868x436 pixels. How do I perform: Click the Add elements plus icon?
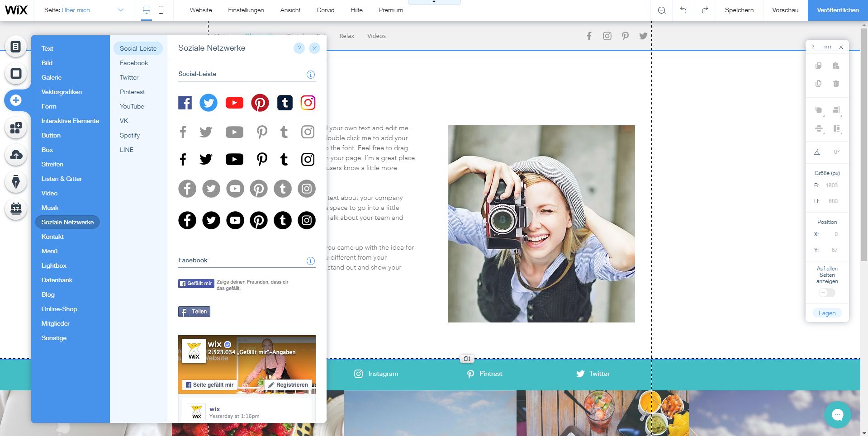pos(16,100)
